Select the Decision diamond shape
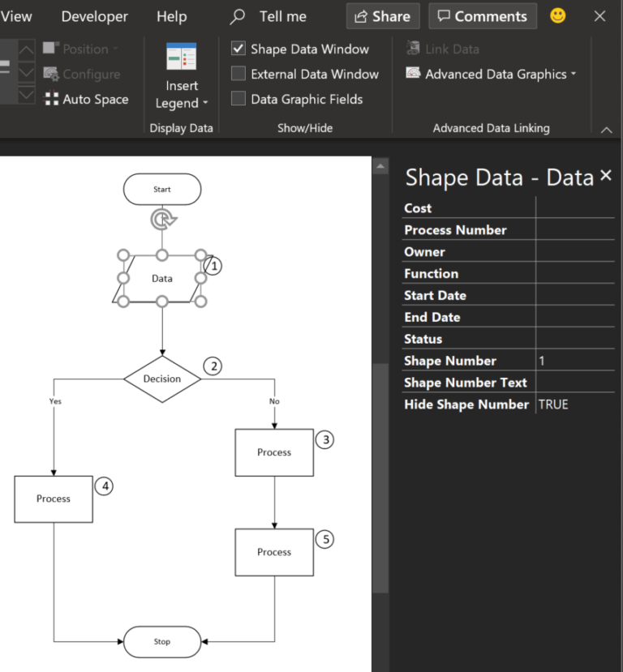This screenshot has width=623, height=672. (162, 379)
